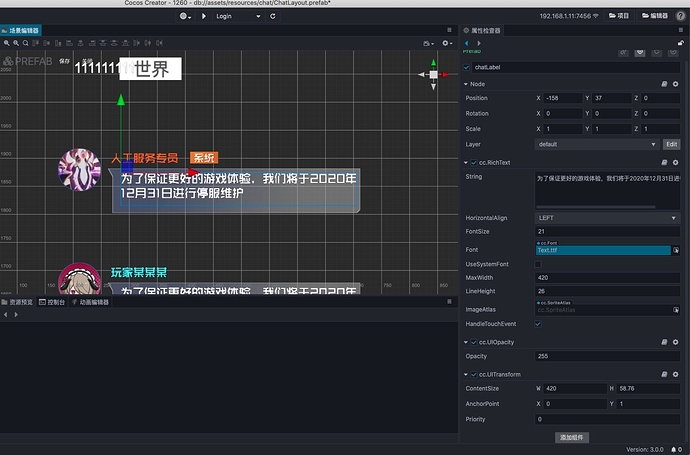
Task: Open the Login preview platform dropdown
Action: 239,16
